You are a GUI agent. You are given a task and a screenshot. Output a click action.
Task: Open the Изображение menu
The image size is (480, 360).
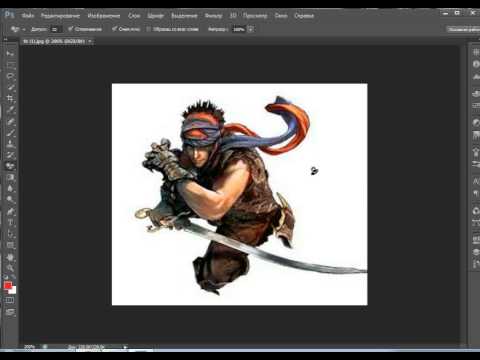click(x=104, y=16)
